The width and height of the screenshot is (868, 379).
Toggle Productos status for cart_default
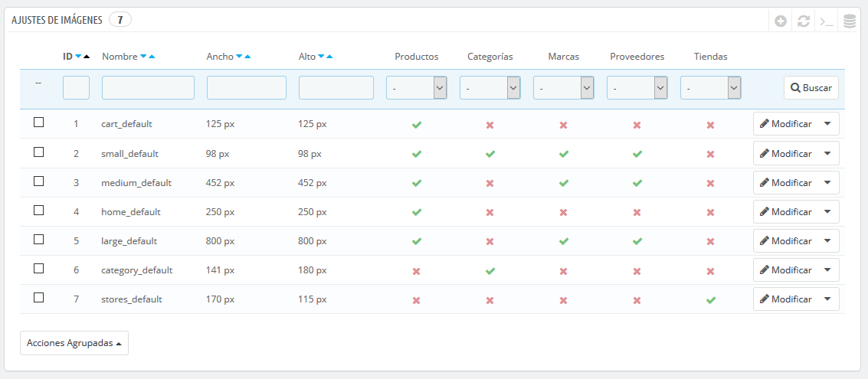[417, 125]
